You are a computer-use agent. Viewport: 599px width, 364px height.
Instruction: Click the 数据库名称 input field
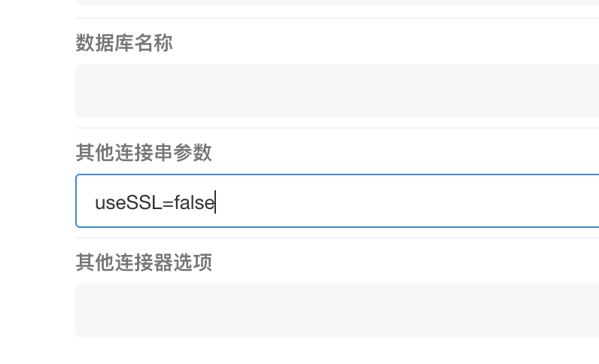337,91
